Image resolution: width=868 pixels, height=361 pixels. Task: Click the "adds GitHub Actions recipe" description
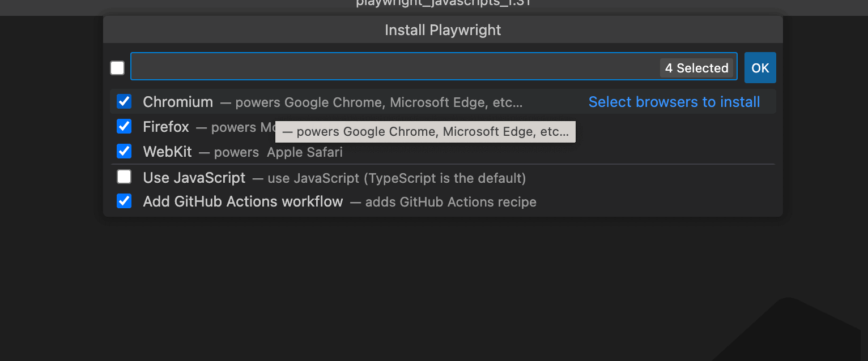[450, 202]
